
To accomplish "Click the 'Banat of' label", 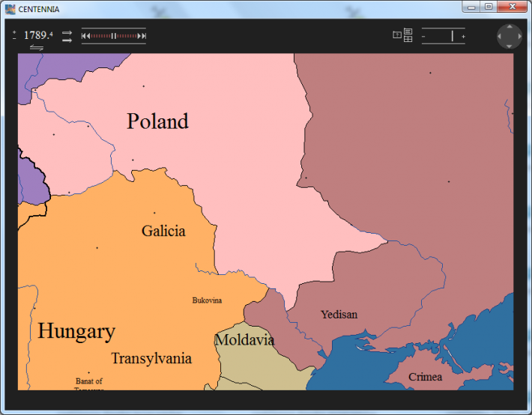I will coord(89,381).
